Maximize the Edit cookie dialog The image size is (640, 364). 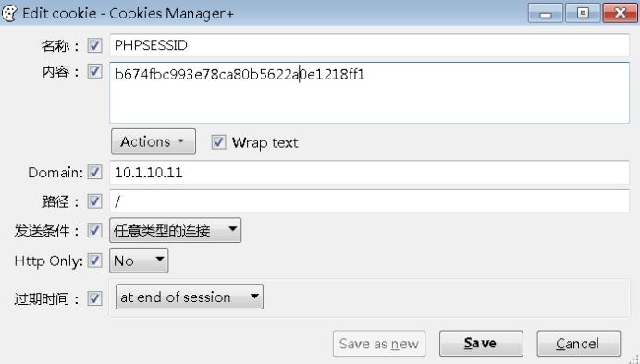[x=583, y=13]
